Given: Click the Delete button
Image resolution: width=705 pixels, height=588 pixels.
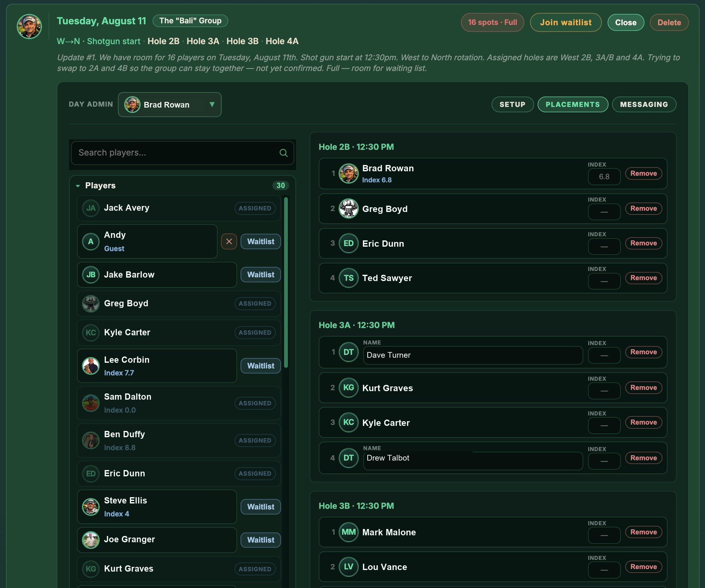Looking at the screenshot, I should pyautogui.click(x=669, y=22).
